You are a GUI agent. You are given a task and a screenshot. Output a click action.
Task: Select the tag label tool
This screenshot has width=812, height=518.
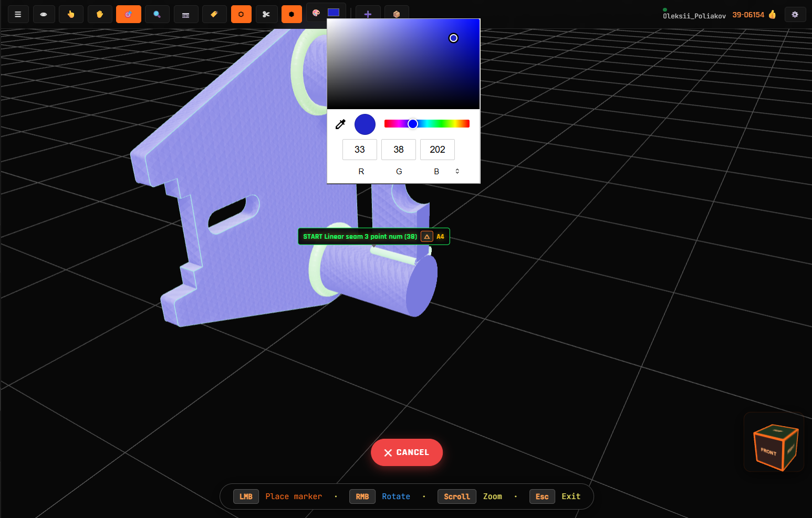coord(214,14)
